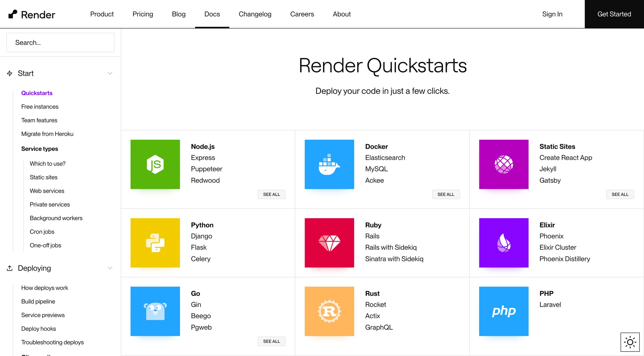Open Migrate from Heroku doc
This screenshot has height=356, width=644.
click(47, 134)
